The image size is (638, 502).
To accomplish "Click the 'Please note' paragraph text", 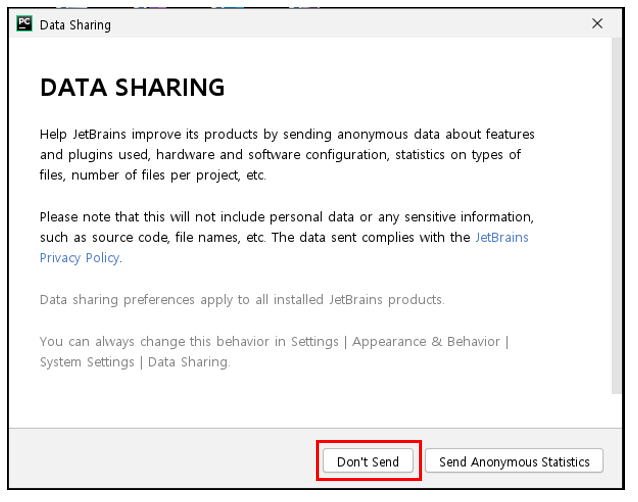I will (287, 237).
